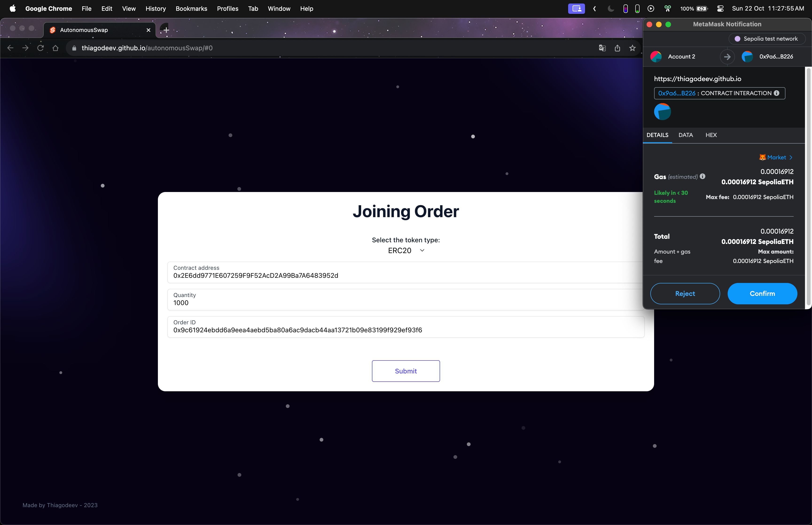Switch to the DATA tab in MetaMask
Screen dimensions: 812x525
[x=685, y=135]
